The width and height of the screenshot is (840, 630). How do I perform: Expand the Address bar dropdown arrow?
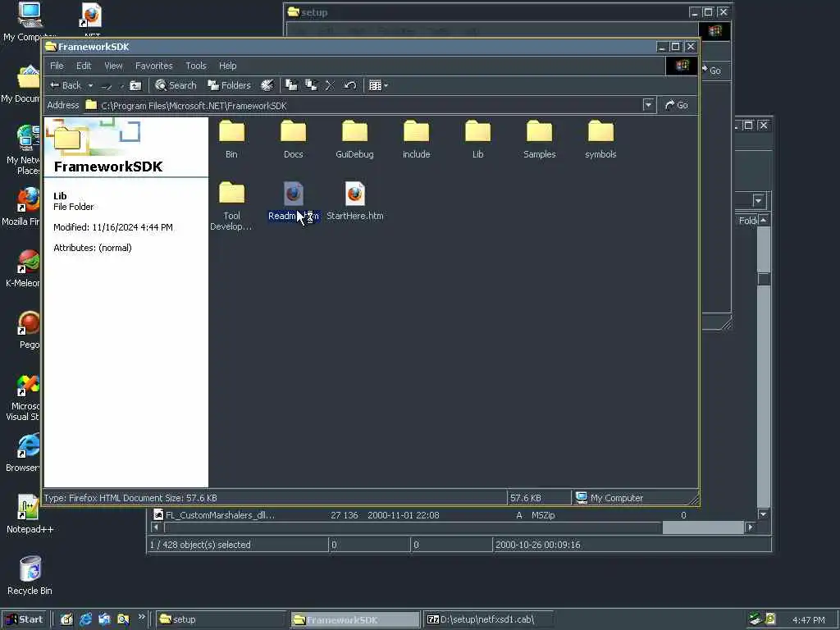tap(648, 105)
